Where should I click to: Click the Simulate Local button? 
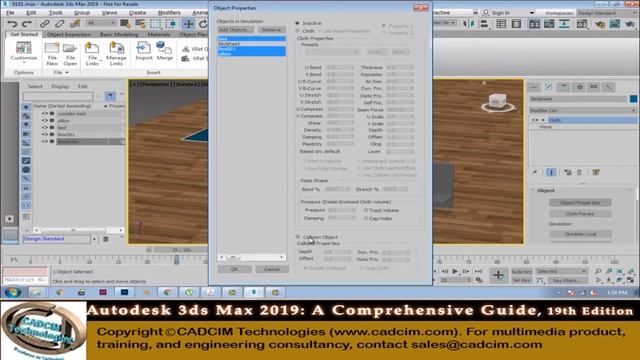click(580, 234)
